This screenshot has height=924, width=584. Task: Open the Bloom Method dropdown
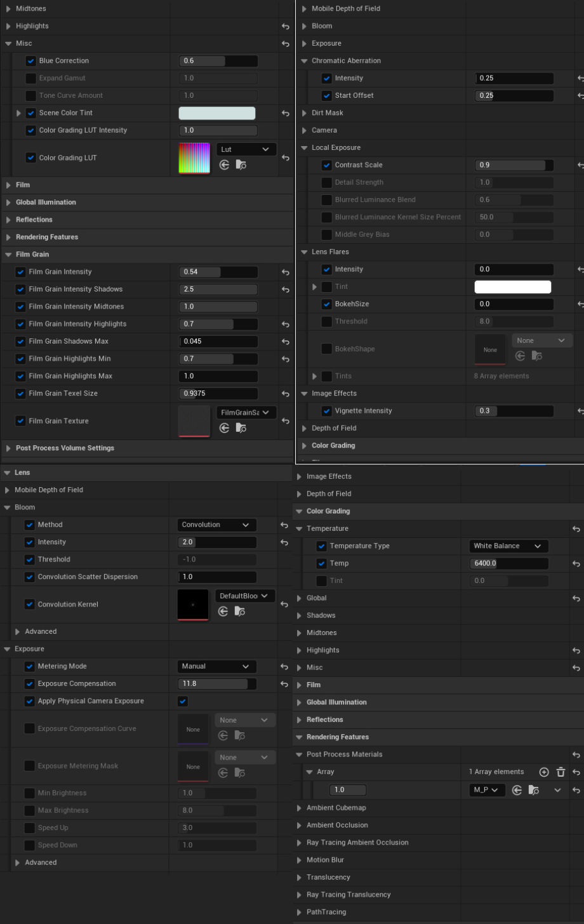216,525
